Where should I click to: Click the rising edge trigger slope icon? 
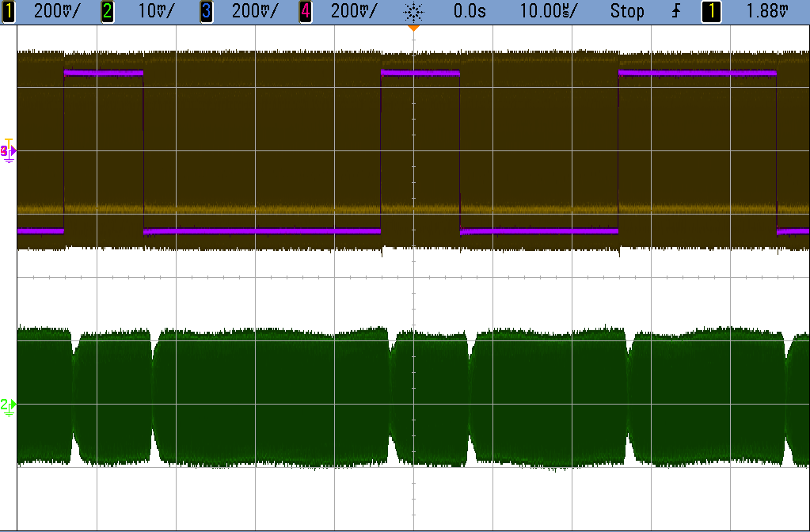676,11
